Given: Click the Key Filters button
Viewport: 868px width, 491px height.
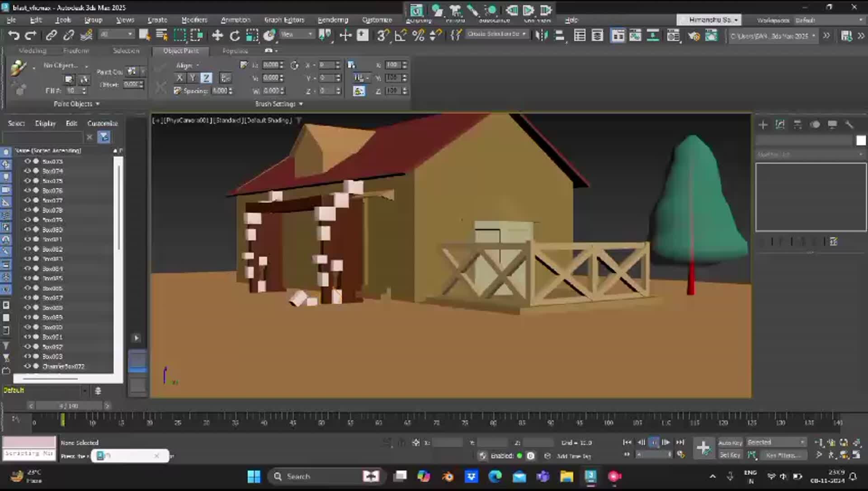Looking at the screenshot, I should tap(783, 455).
